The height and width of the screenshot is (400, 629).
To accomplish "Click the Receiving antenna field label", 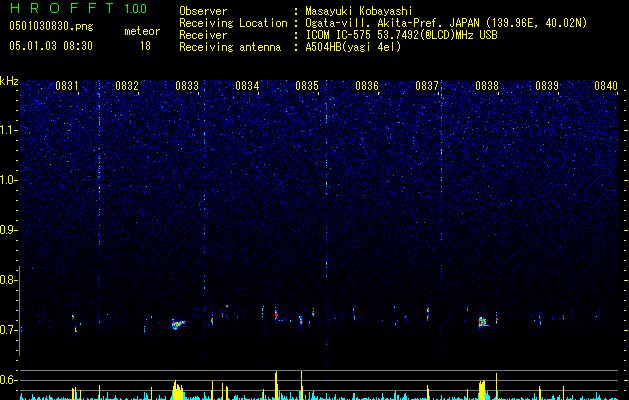I will (x=230, y=47).
